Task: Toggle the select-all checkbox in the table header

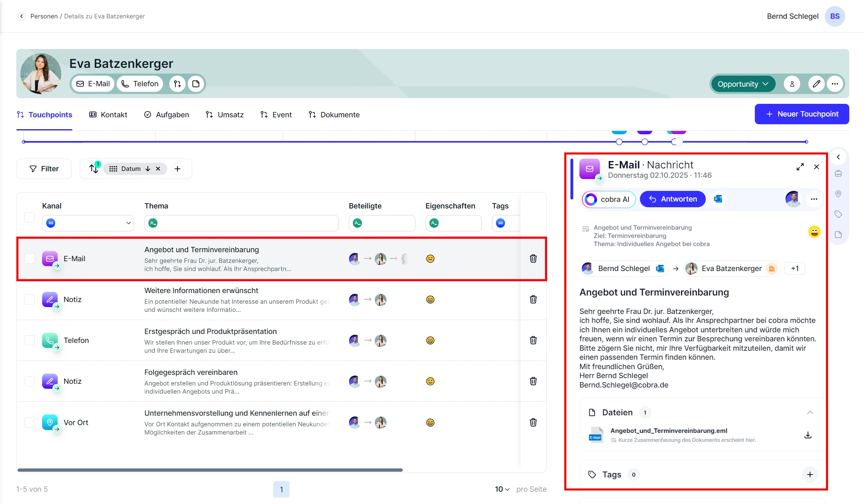Action: (x=29, y=217)
